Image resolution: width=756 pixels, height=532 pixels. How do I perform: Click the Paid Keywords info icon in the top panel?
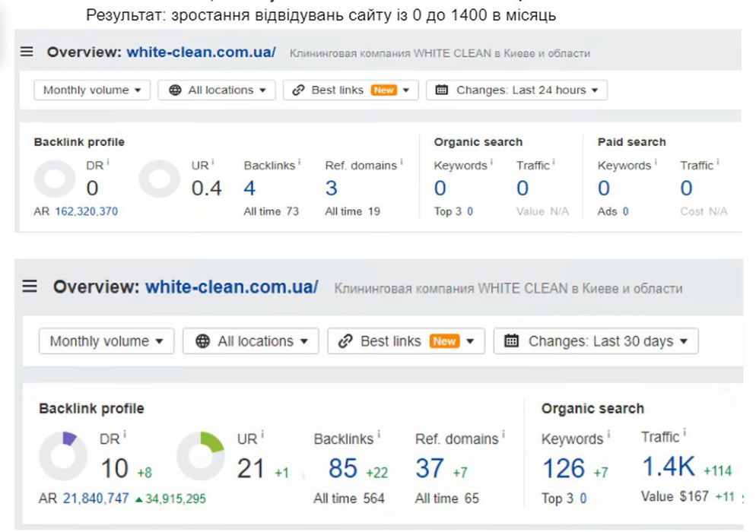(x=656, y=163)
